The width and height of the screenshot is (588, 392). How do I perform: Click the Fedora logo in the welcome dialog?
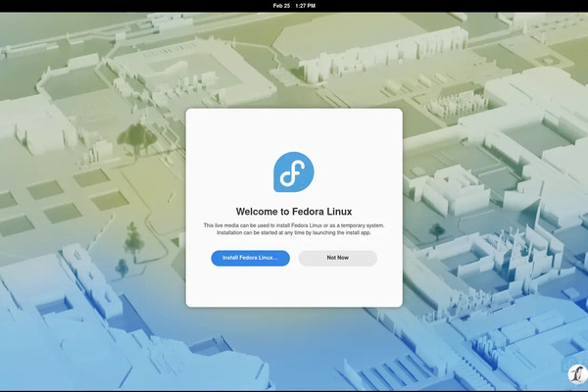coord(294,171)
